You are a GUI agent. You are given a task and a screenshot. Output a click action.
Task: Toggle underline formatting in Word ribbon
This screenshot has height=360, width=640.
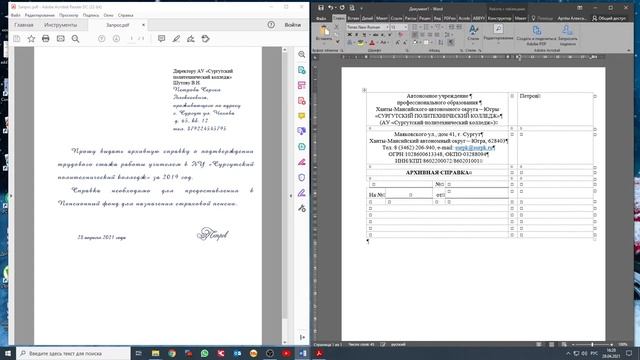(364, 35)
